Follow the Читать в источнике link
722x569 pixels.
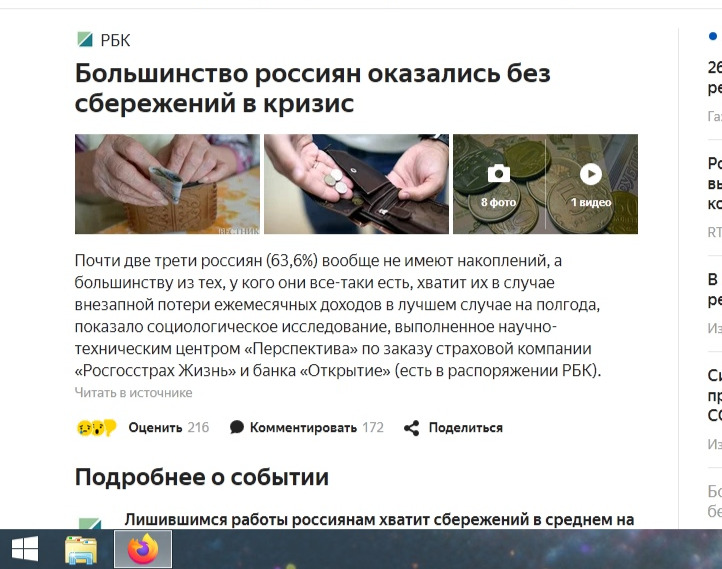134,393
